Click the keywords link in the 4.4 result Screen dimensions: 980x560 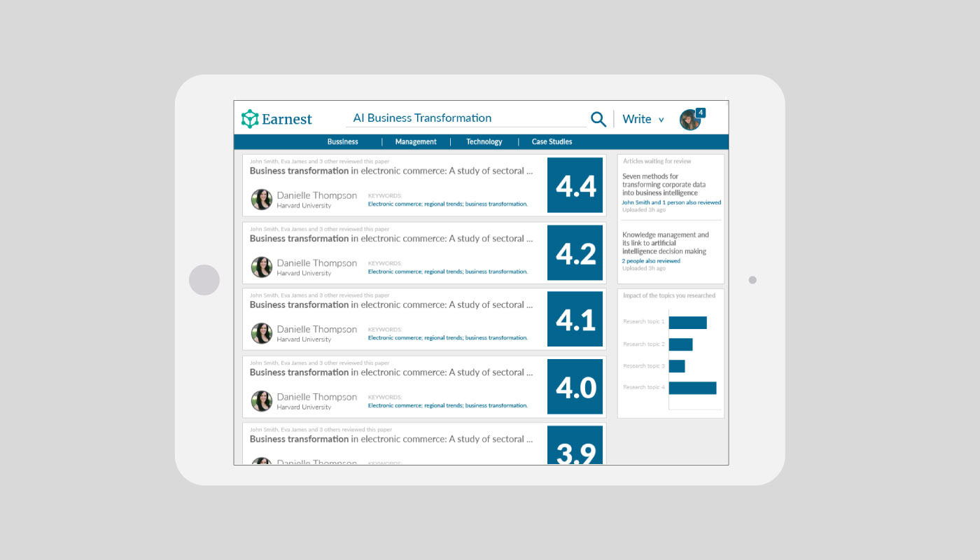[x=448, y=204]
